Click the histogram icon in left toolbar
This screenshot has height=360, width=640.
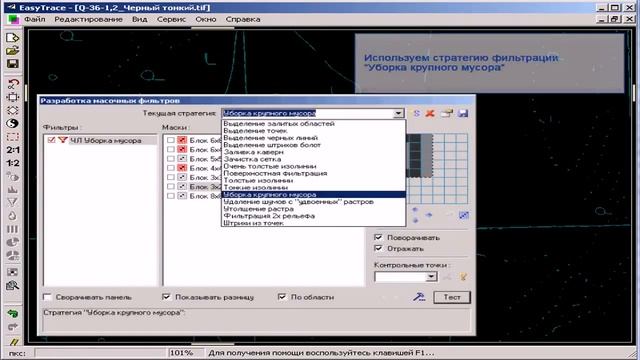[x=13, y=190]
